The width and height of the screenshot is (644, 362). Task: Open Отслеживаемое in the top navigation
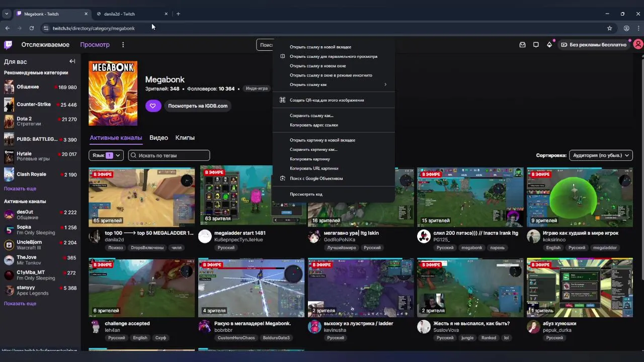tap(45, 45)
